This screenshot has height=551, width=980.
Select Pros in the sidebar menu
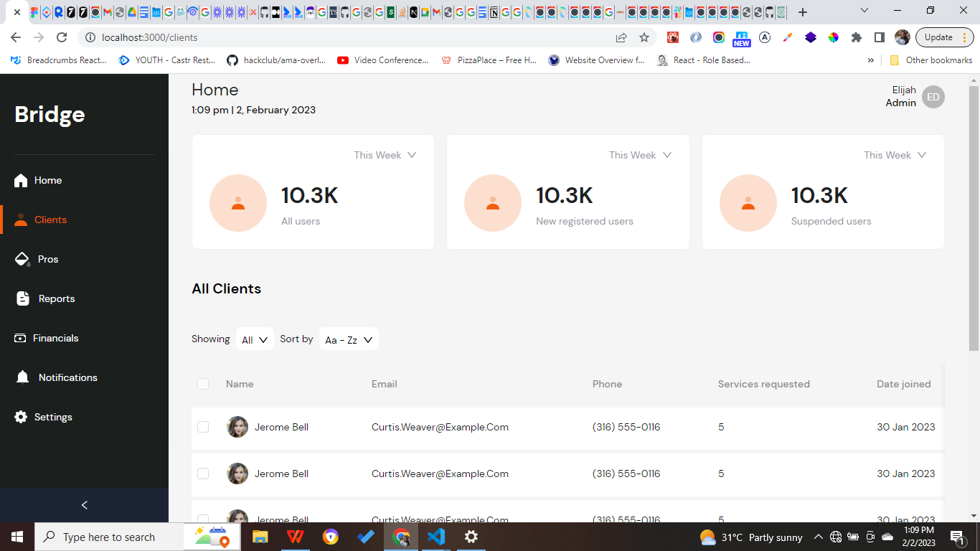(48, 259)
